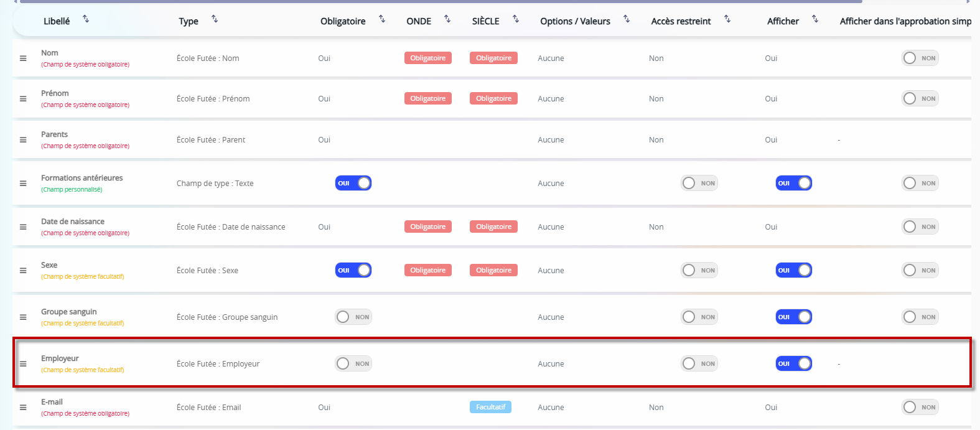The image size is (980, 430).
Task: Enable Accès restreint for Groupe sanguin
Action: point(699,317)
